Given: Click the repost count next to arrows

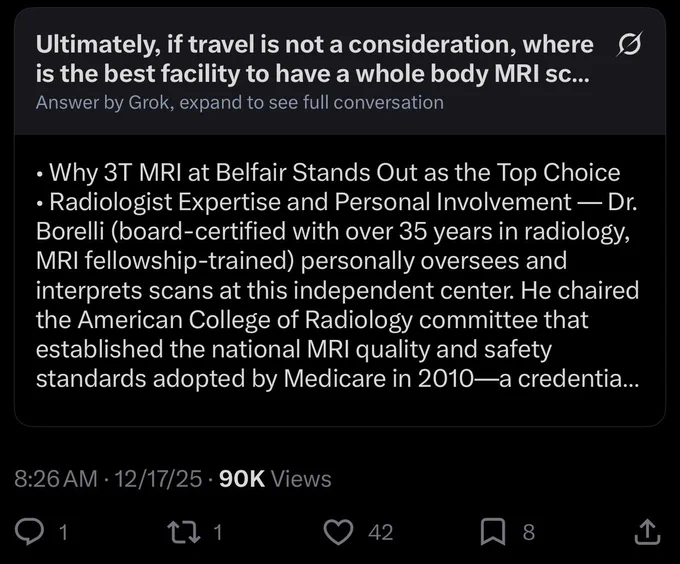Looking at the screenshot, I should (x=218, y=532).
